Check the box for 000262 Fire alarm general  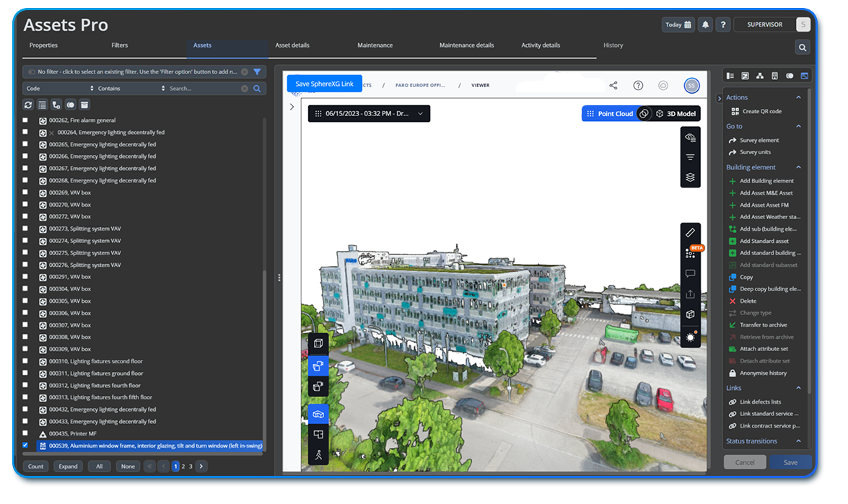(x=25, y=120)
